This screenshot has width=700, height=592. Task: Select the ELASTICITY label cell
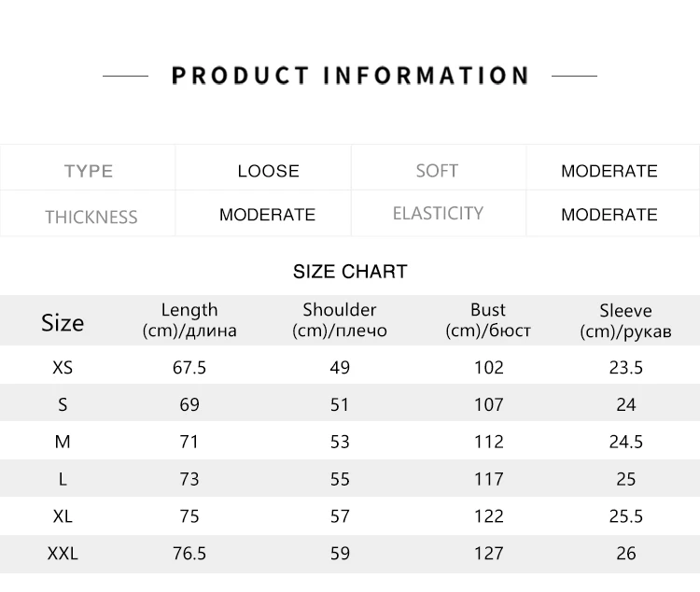(x=438, y=214)
